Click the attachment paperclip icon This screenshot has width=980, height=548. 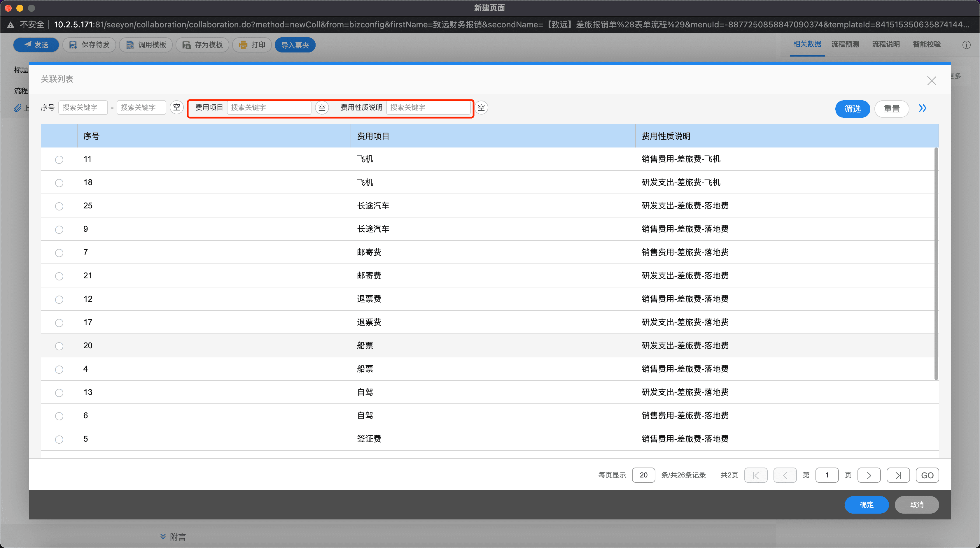point(17,108)
